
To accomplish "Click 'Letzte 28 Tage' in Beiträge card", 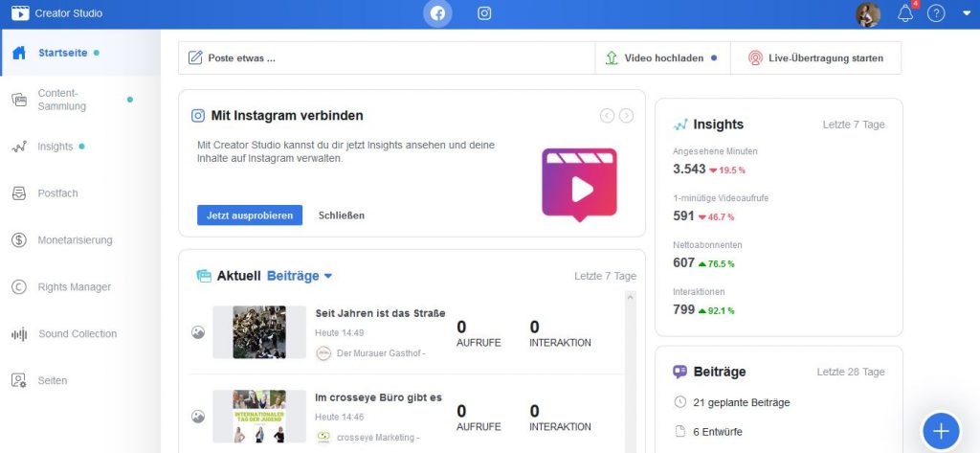I will click(x=851, y=372).
